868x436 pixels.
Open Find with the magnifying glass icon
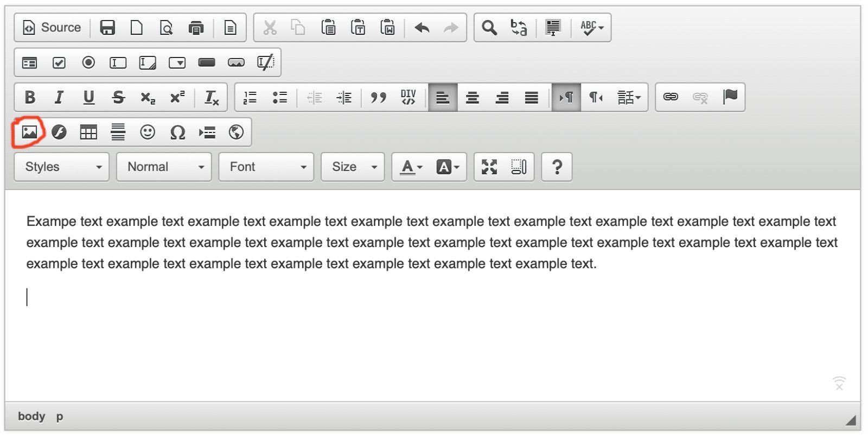click(x=489, y=28)
